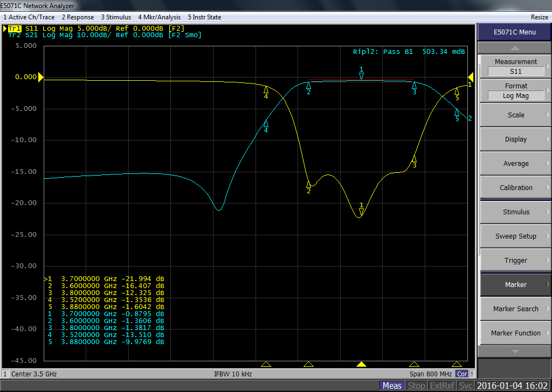This screenshot has width=552, height=392.
Task: Select the Marker Search softkey
Action: tap(515, 309)
